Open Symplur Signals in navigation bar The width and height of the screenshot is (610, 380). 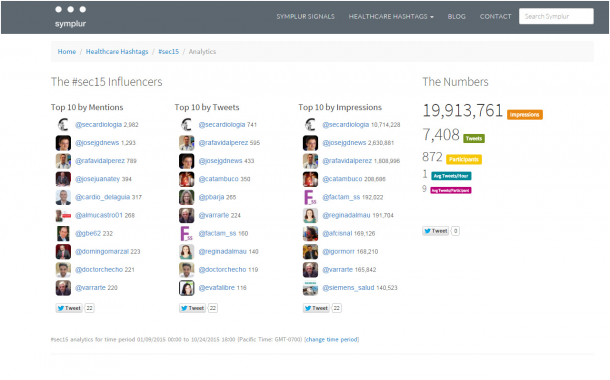pyautogui.click(x=305, y=16)
